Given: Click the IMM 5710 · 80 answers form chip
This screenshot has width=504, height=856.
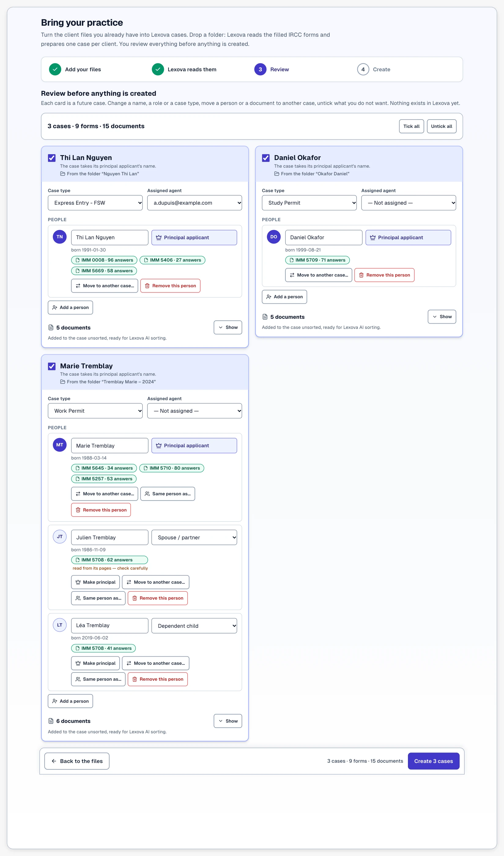Looking at the screenshot, I should pyautogui.click(x=172, y=468).
